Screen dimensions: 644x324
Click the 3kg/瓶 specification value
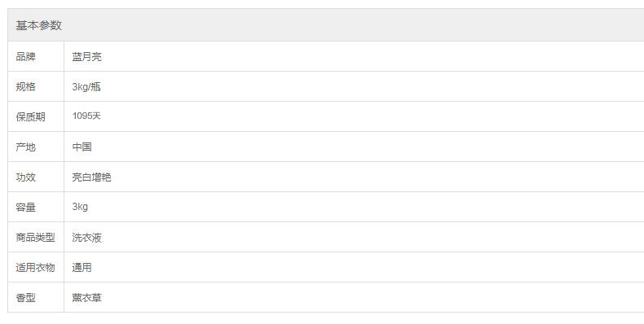click(86, 86)
